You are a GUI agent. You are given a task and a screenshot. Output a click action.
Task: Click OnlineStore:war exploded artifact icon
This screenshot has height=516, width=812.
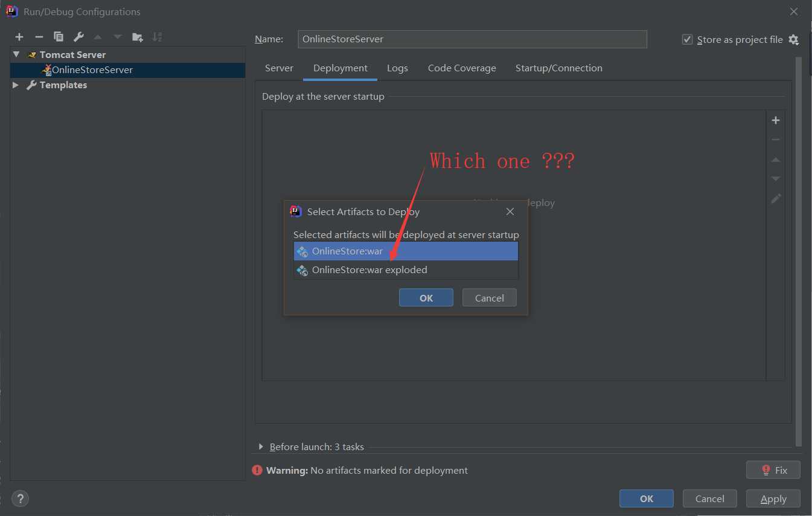coord(302,270)
